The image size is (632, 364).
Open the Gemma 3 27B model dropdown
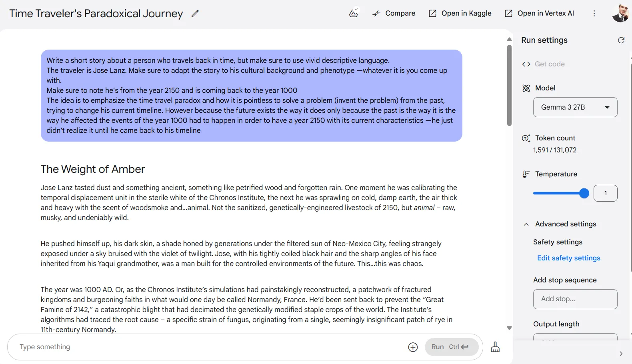tap(575, 107)
